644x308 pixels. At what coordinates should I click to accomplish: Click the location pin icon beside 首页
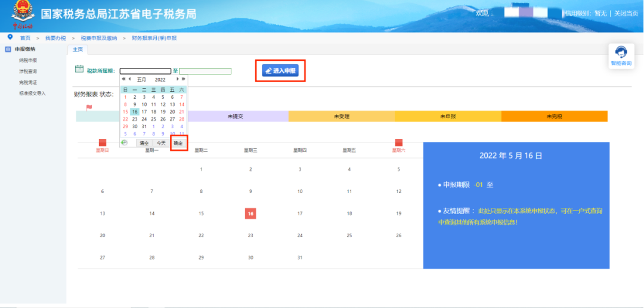[x=10, y=38]
